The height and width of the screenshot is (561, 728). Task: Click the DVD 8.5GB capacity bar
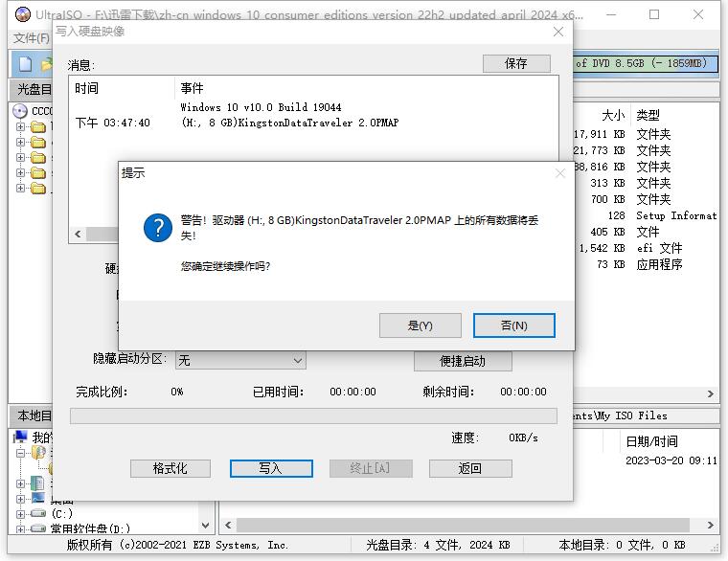point(645,63)
